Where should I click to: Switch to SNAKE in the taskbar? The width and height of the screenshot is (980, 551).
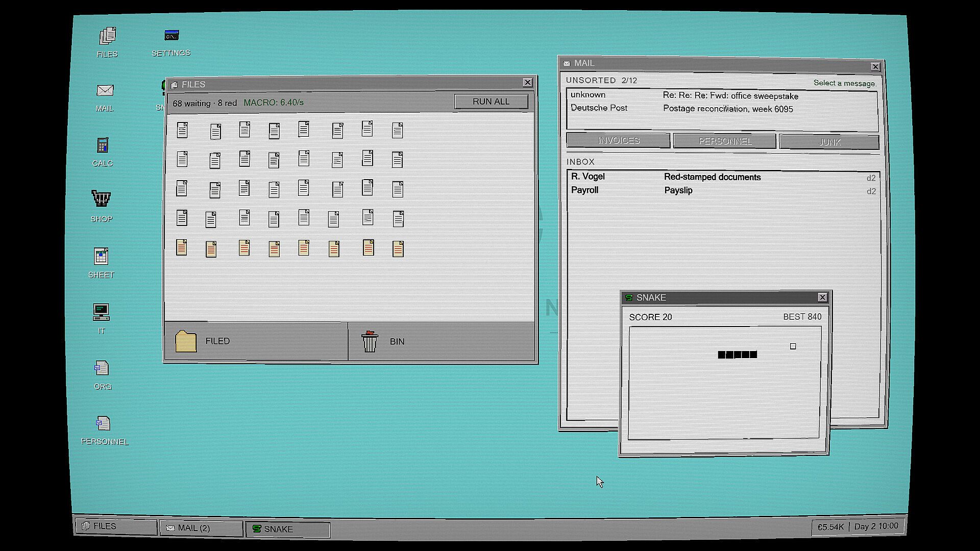288,529
